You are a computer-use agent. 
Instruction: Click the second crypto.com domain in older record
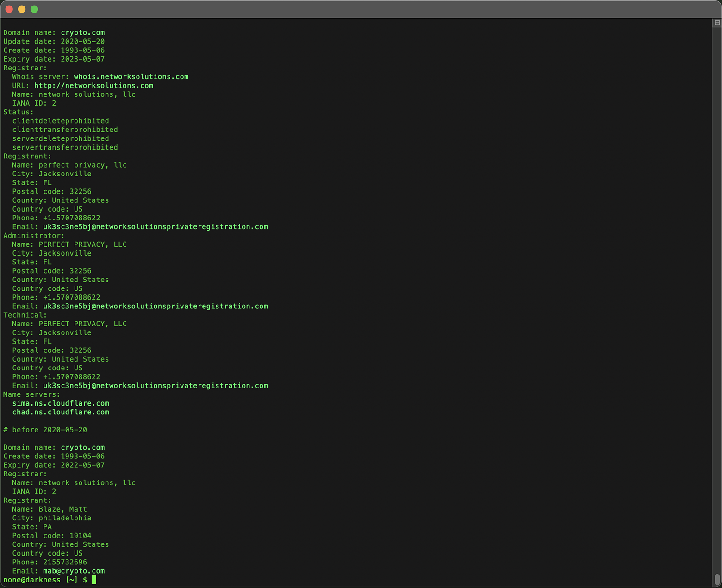coord(82,447)
